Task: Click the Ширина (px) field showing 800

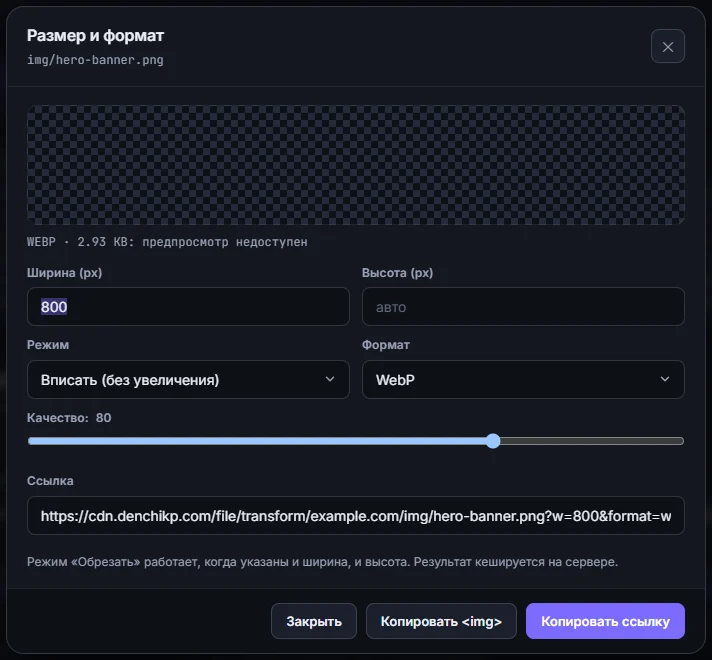Action: 188,307
